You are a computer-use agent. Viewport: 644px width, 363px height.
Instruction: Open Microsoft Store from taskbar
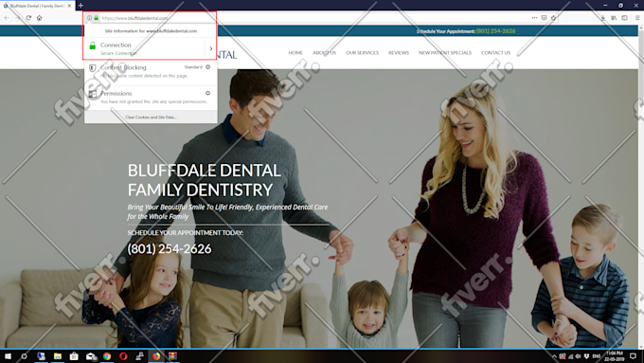point(74,356)
